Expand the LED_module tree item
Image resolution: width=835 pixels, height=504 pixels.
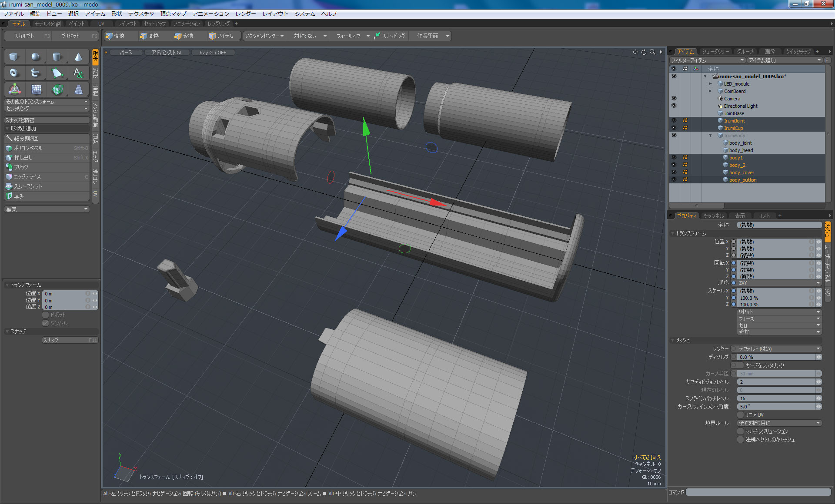coord(710,84)
